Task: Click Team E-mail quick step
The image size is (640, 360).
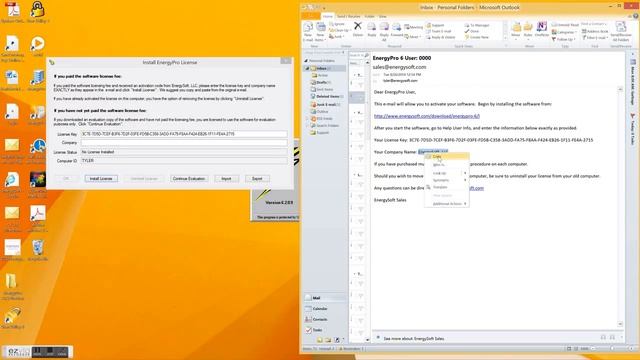Action: coord(439,31)
